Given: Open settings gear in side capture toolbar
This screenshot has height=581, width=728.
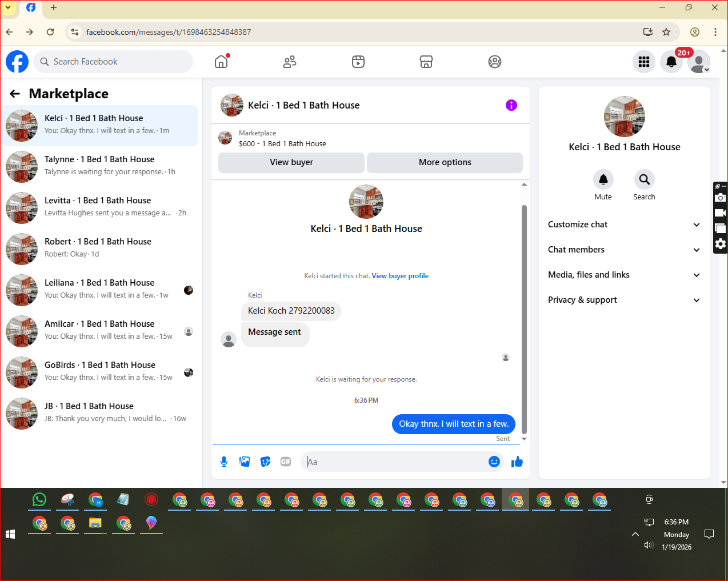Looking at the screenshot, I should pos(721,244).
